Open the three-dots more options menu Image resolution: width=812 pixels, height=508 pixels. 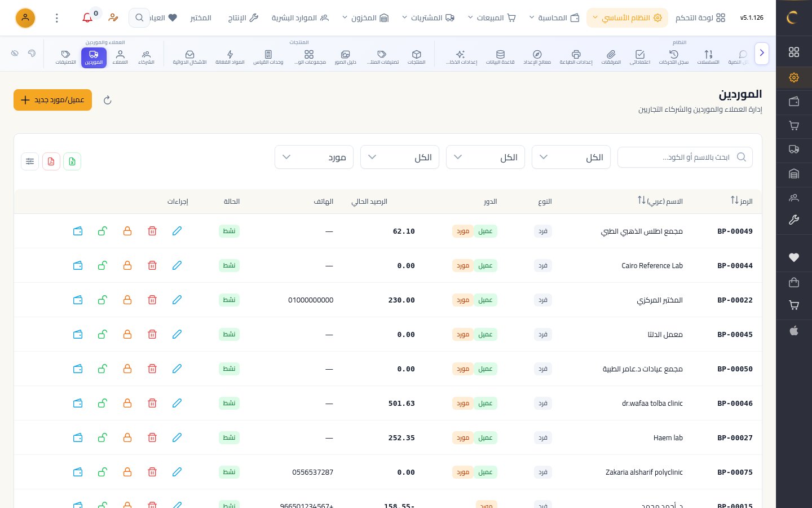click(57, 18)
